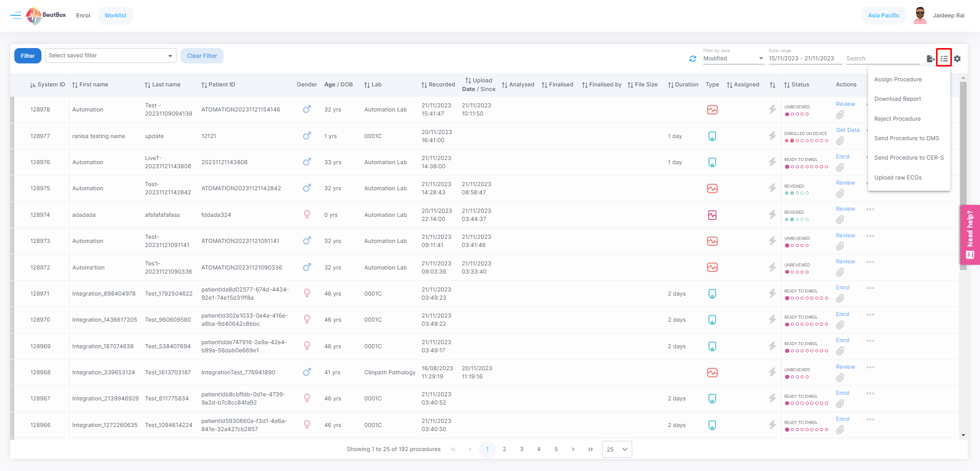Image resolution: width=980 pixels, height=471 pixels.
Task: Select Assign Procedure from the menu
Action: [898, 80]
